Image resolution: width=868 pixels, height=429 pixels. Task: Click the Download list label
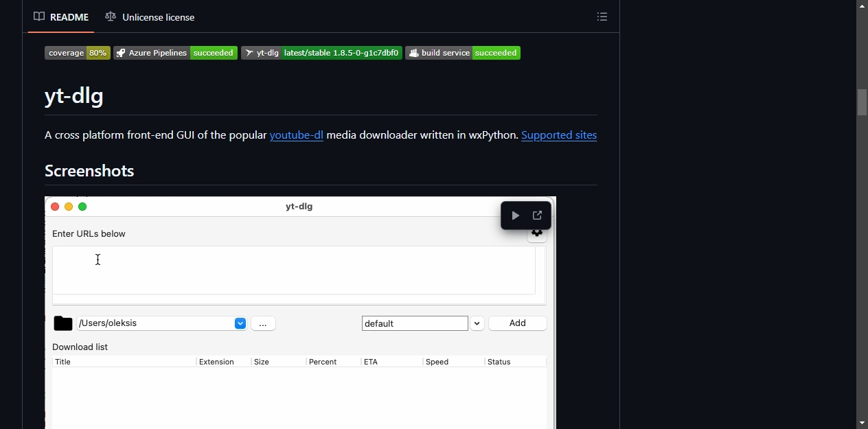[x=80, y=347]
